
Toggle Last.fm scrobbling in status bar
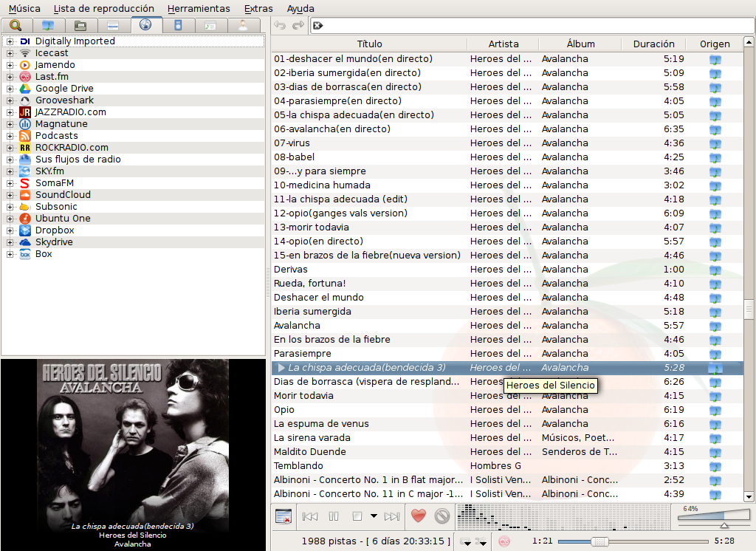point(504,541)
